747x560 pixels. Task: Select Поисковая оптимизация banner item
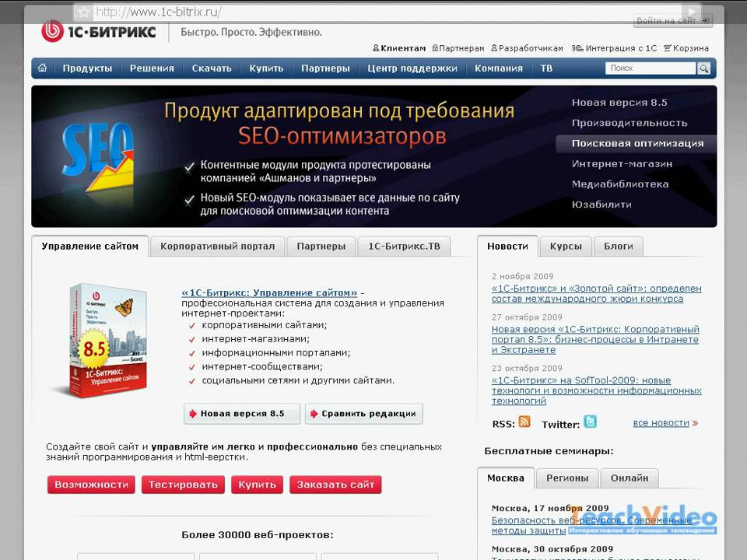click(637, 143)
